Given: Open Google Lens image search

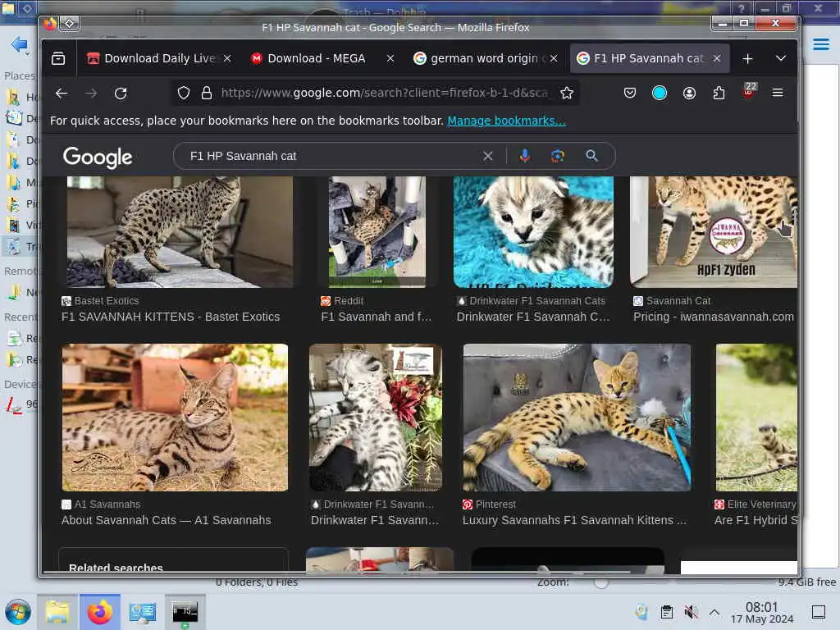Looking at the screenshot, I should (x=558, y=156).
